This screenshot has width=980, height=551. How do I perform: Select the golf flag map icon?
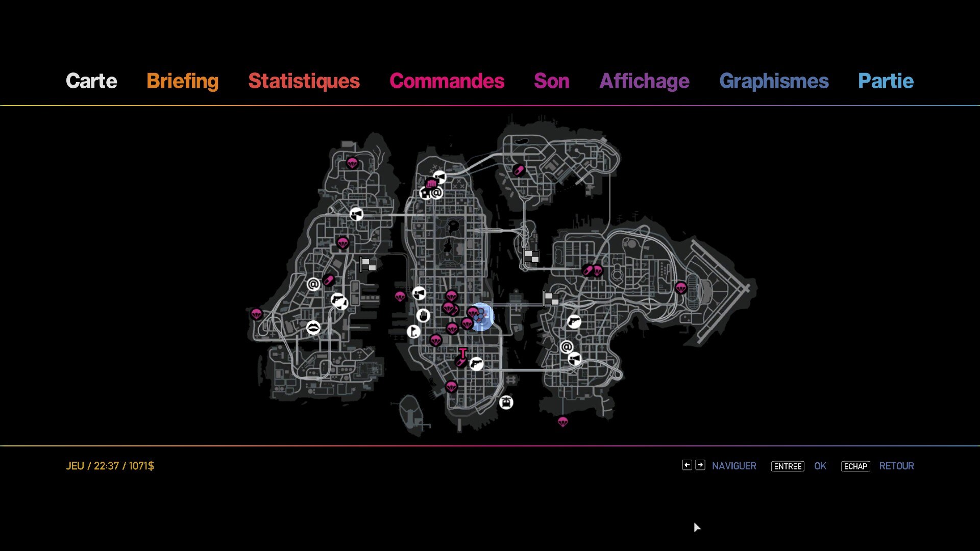click(413, 332)
